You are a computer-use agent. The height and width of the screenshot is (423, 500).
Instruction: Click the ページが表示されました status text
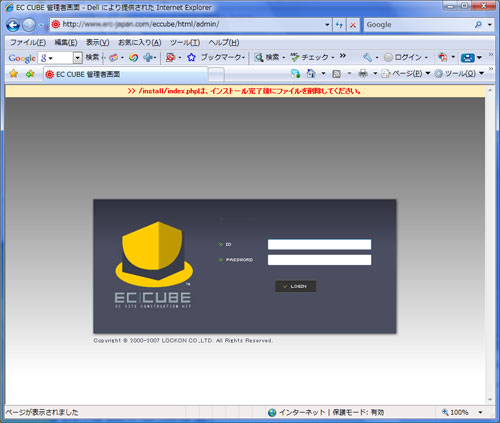42,412
